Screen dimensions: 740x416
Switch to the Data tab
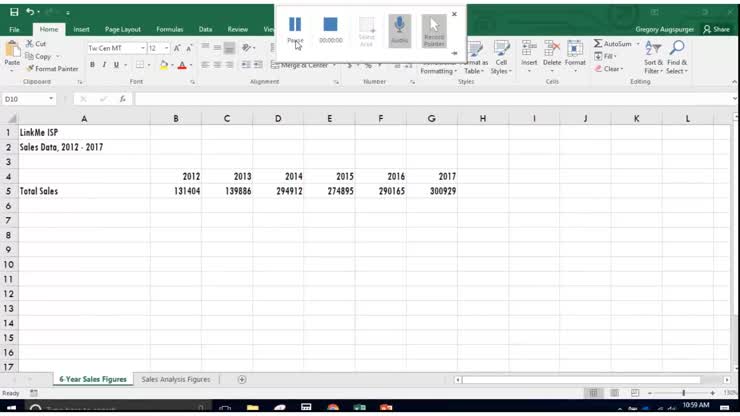pyautogui.click(x=205, y=29)
